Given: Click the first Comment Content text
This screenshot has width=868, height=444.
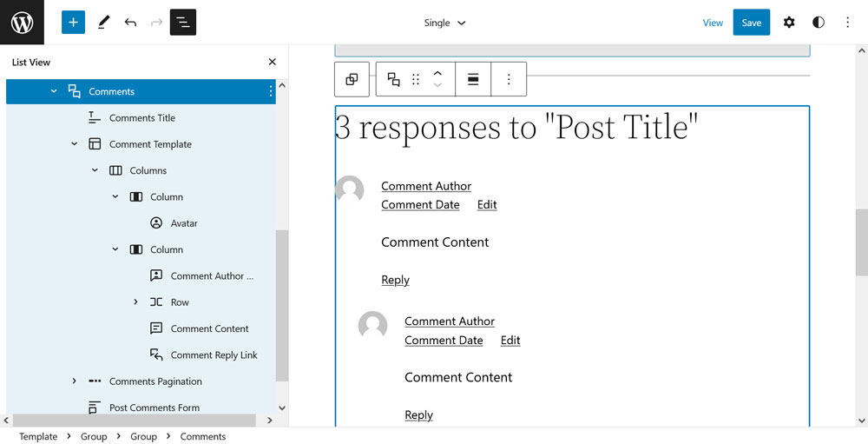Looking at the screenshot, I should (x=435, y=242).
